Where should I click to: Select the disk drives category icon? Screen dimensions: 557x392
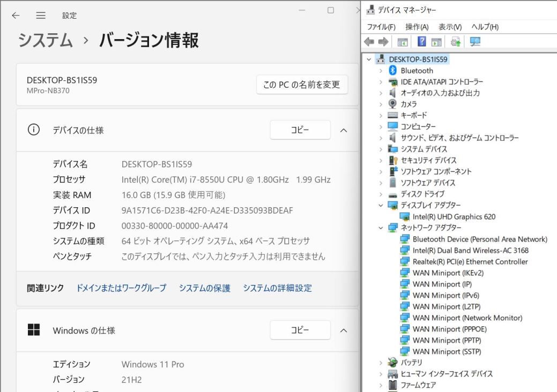pos(392,194)
